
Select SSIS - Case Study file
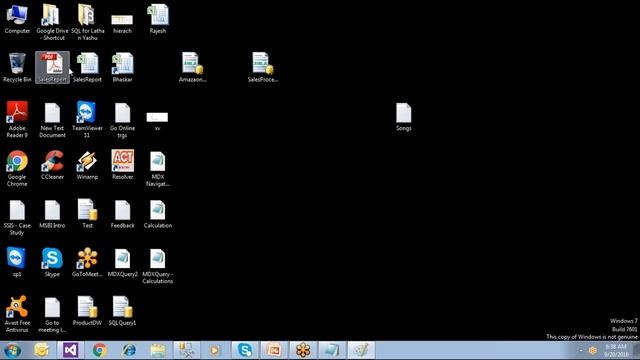tap(17, 218)
